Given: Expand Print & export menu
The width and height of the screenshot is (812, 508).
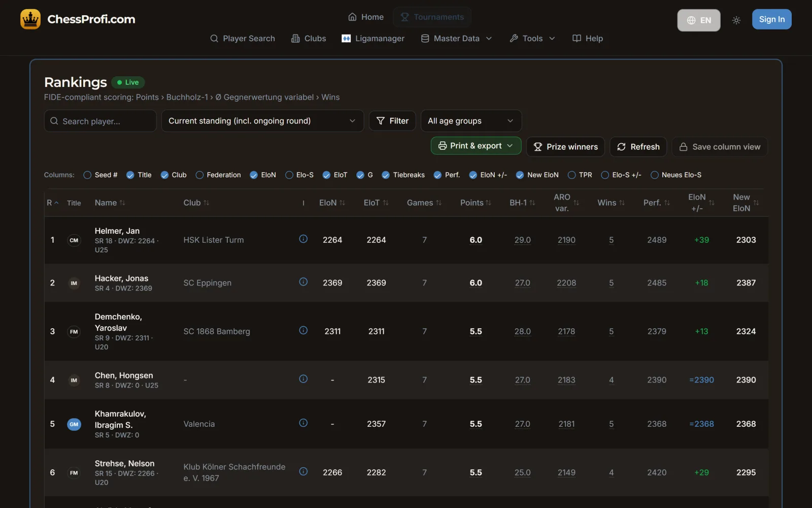Looking at the screenshot, I should [476, 146].
